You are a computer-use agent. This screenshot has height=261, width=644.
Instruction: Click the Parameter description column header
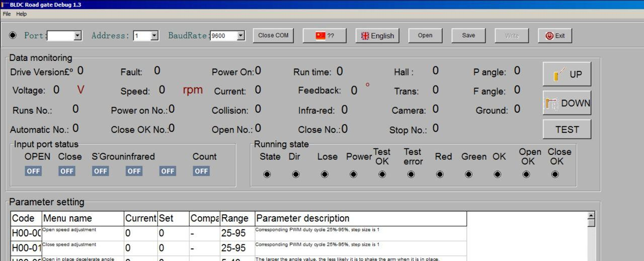click(x=361, y=218)
